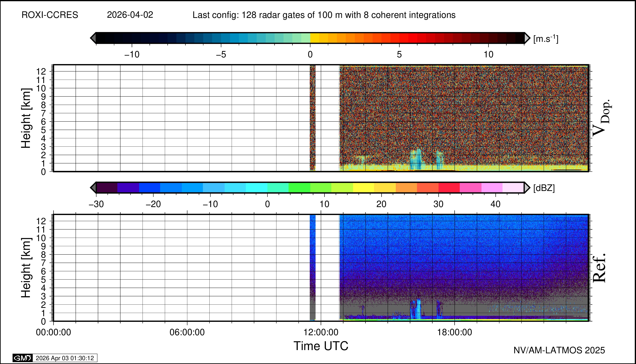Screen dimensions: 636x364
Task: Click left arrow of velocity colorbar
Action: [93, 38]
